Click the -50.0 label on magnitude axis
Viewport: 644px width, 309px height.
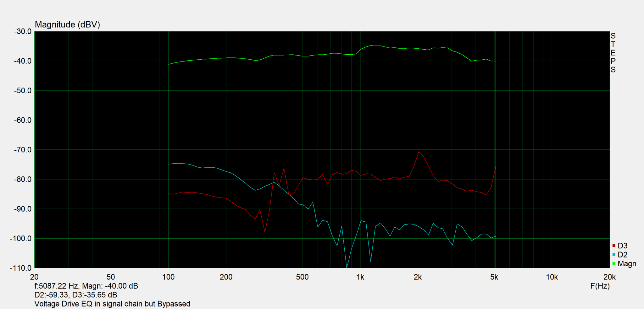(23, 90)
